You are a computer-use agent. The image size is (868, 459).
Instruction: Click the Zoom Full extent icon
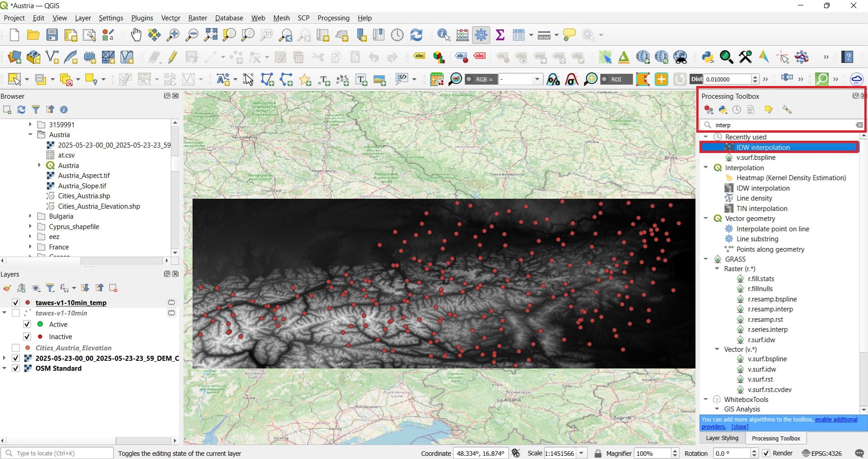[x=211, y=35]
